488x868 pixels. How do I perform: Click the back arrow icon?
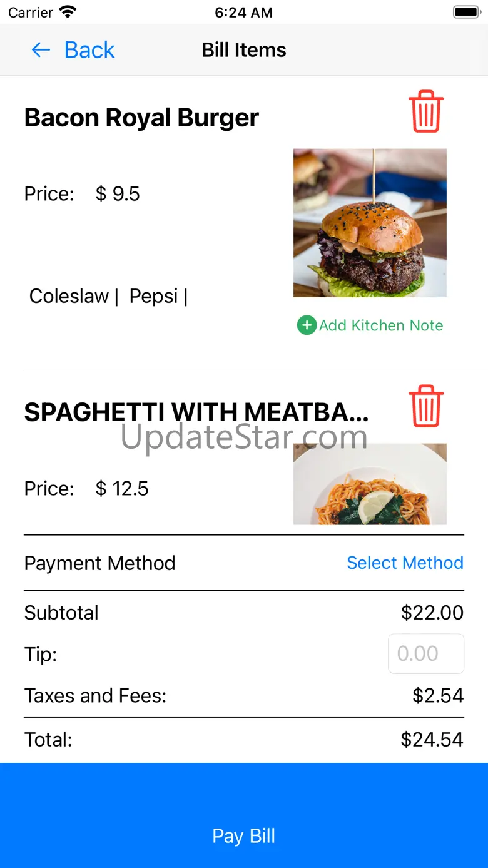[41, 50]
